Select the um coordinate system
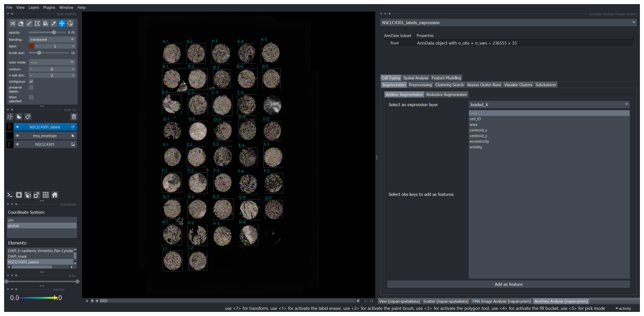 (42, 220)
